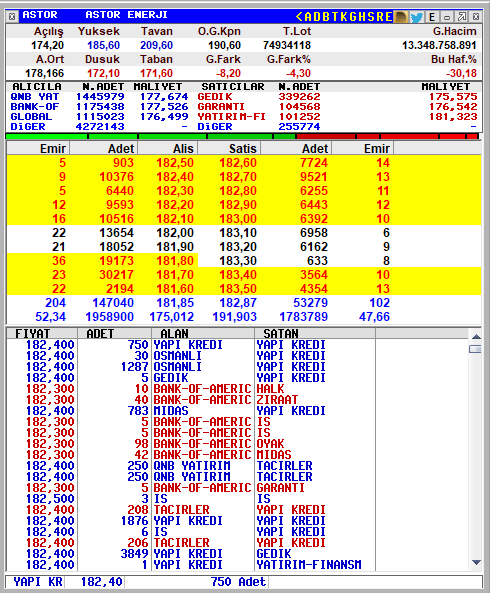Image resolution: width=490 pixels, height=593 pixels.
Task: Click the trades list scrollbar thumb
Action: [x=476, y=349]
